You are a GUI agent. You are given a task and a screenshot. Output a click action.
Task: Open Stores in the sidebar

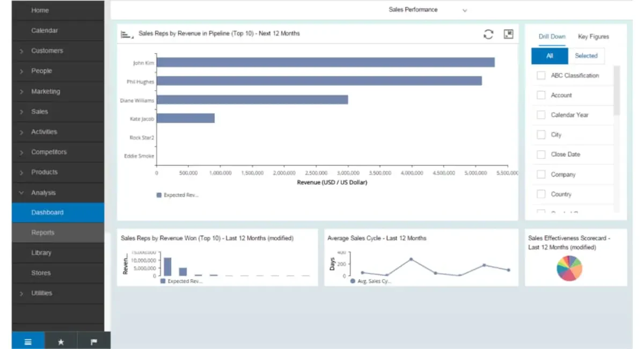pos(58,273)
